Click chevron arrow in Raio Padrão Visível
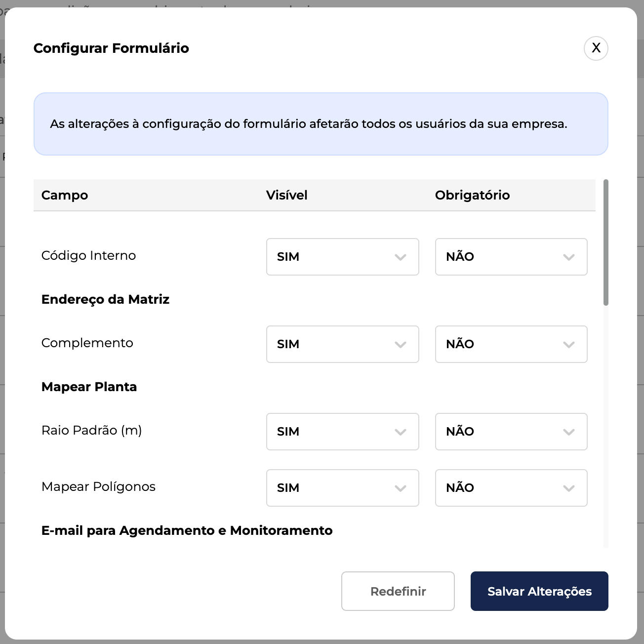The width and height of the screenshot is (644, 644). (401, 432)
